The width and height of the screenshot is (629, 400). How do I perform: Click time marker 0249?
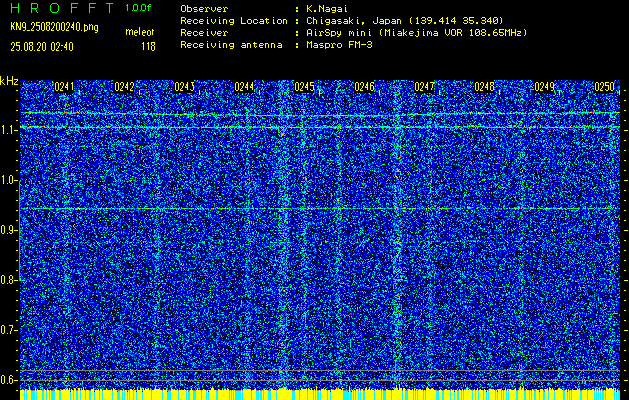pyautogui.click(x=545, y=87)
